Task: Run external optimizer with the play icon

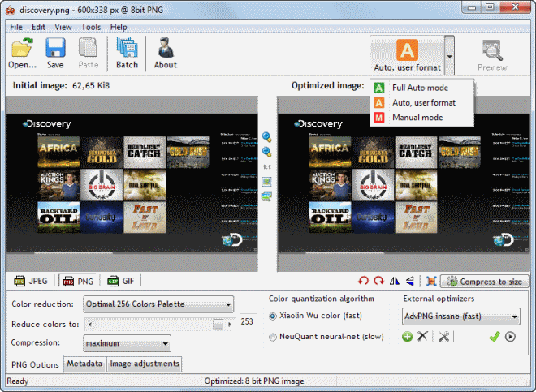Action: click(510, 337)
